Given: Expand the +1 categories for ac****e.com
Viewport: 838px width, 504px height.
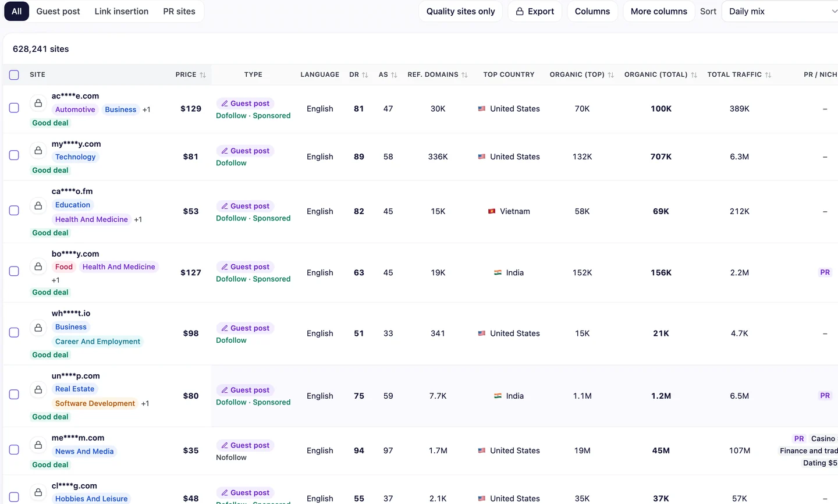Looking at the screenshot, I should (147, 109).
